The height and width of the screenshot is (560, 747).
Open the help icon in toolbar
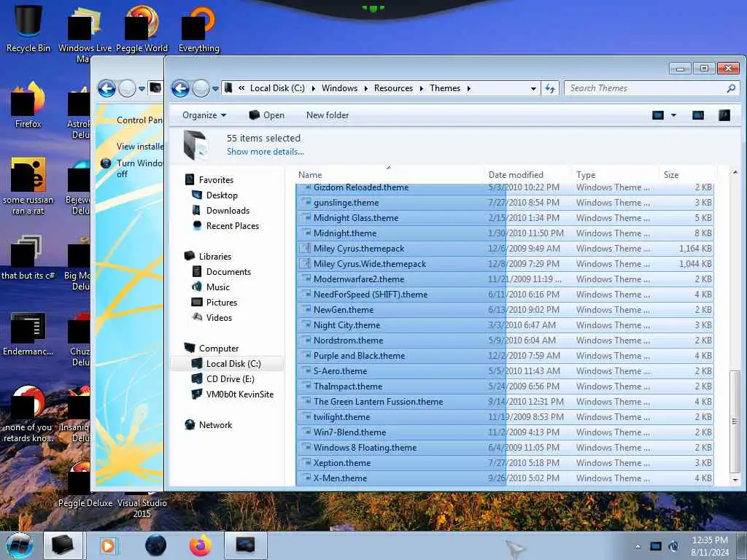(x=724, y=115)
